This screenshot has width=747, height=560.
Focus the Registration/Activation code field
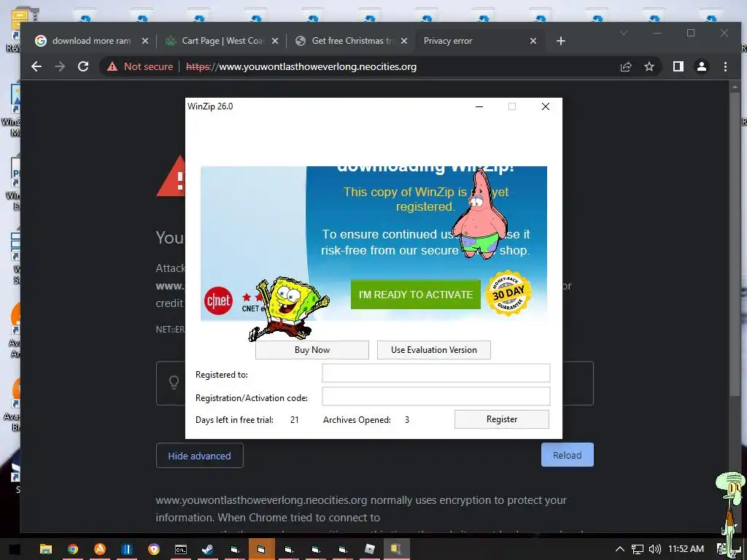(x=436, y=396)
